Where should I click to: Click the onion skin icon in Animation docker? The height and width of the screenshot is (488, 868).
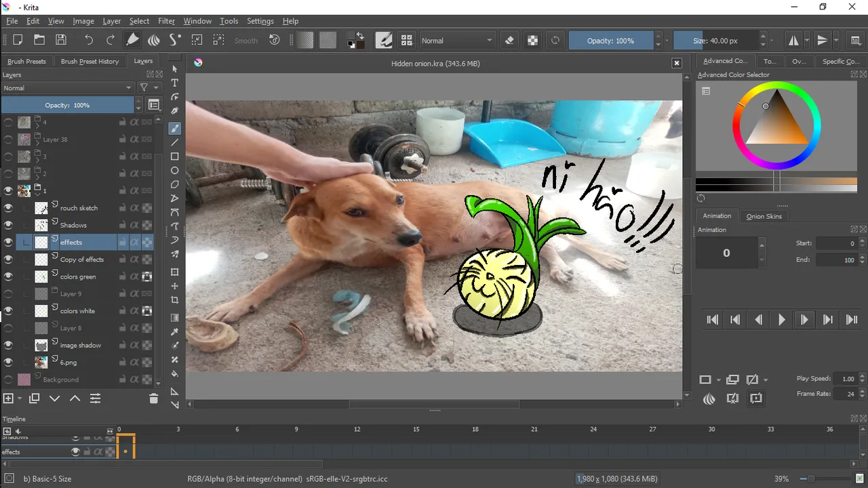coord(709,399)
